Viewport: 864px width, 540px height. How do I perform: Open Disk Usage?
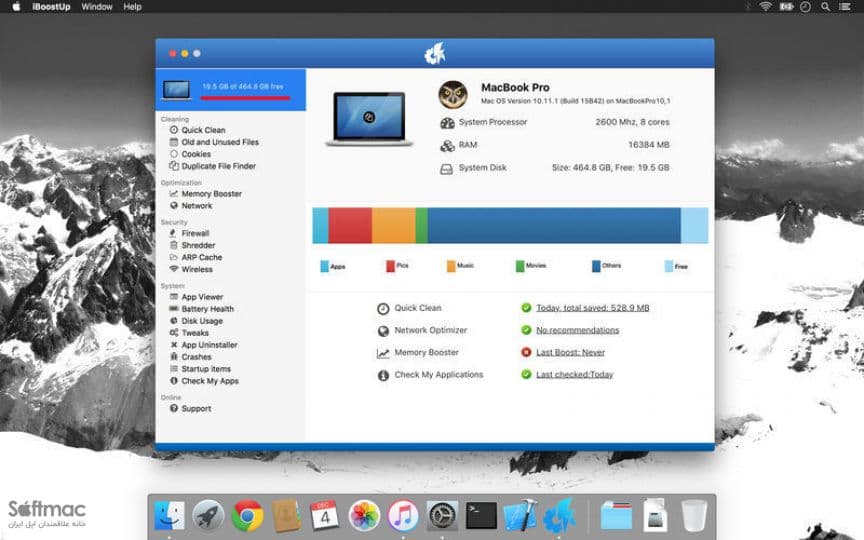click(x=202, y=321)
